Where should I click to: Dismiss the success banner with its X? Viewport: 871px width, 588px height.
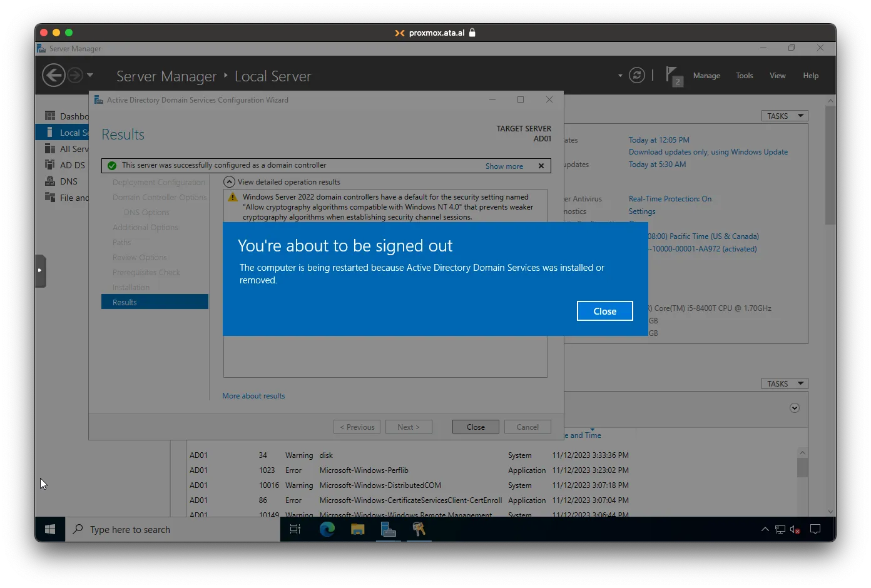point(541,166)
